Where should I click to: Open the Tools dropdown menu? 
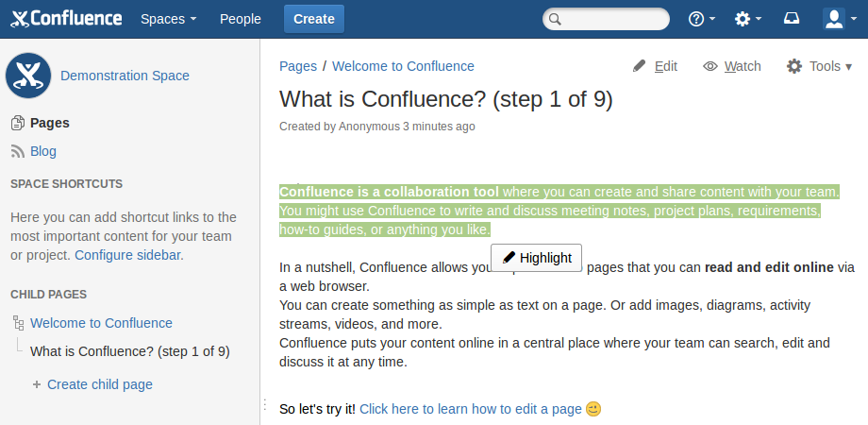point(819,66)
